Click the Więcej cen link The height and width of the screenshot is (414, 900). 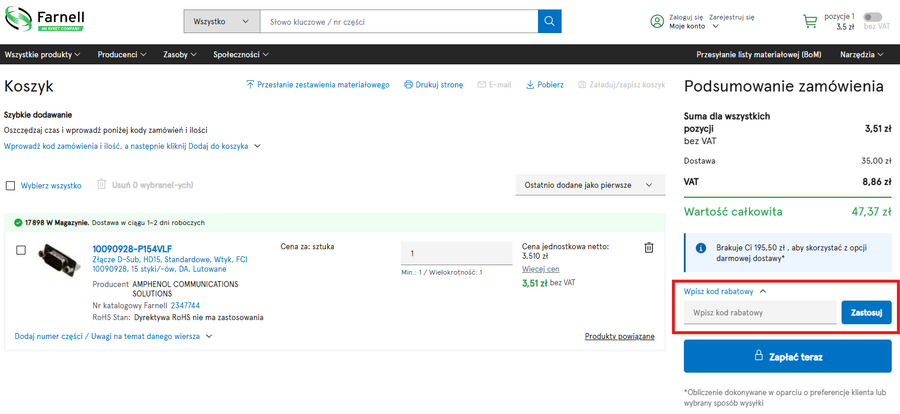(x=540, y=269)
